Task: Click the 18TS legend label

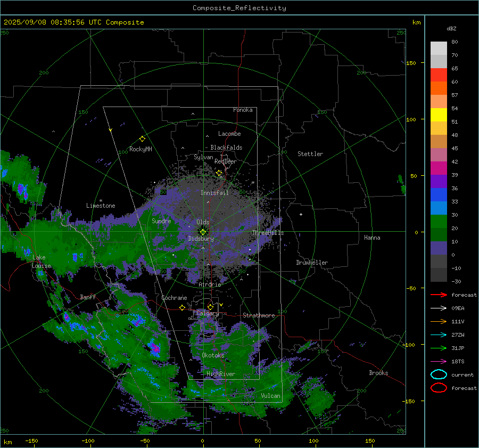Action: [x=458, y=361]
